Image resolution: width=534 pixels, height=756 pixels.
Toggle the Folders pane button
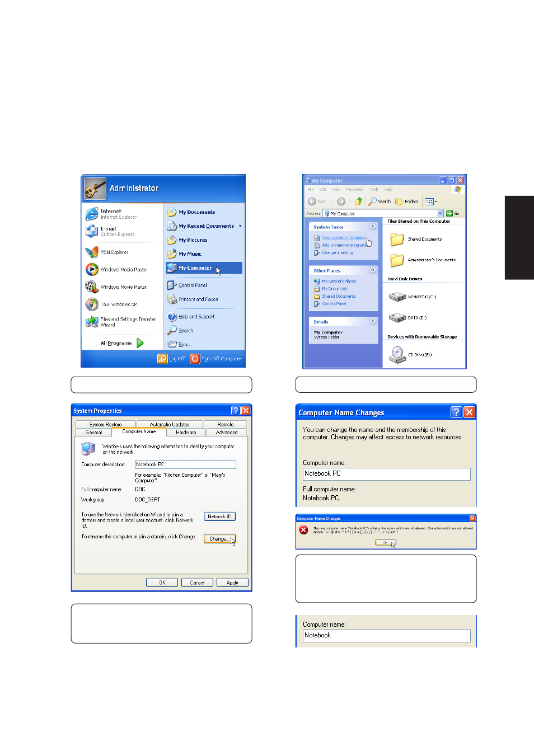click(x=407, y=201)
